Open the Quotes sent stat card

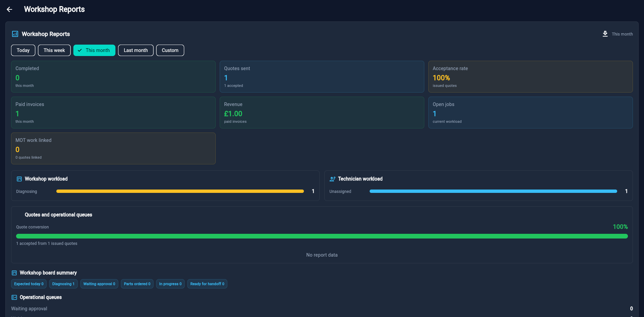coord(322,76)
